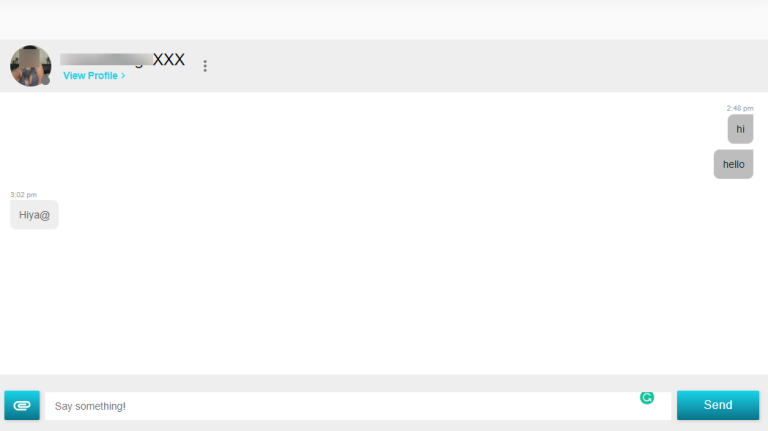Click the blank strip above the chat header

click(x=384, y=20)
